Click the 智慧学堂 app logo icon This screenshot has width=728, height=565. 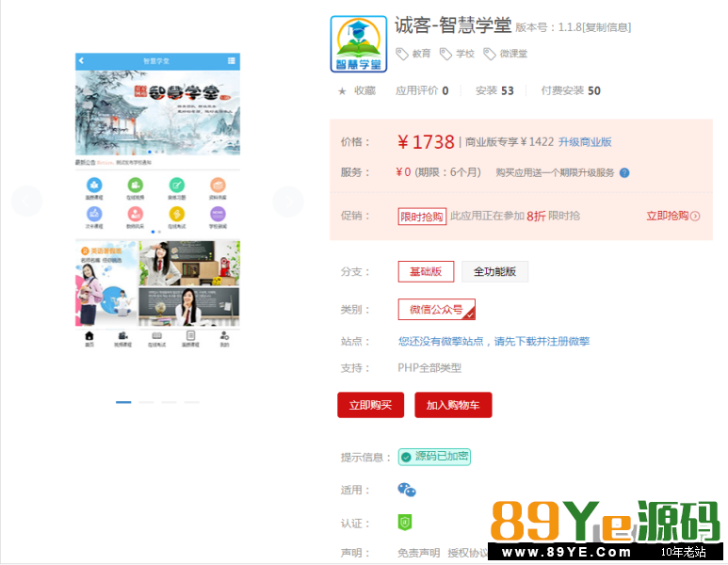[359, 43]
